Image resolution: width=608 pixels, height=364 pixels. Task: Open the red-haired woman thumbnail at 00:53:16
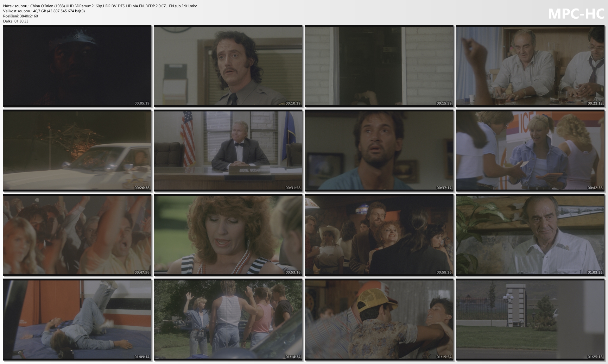tap(228, 235)
